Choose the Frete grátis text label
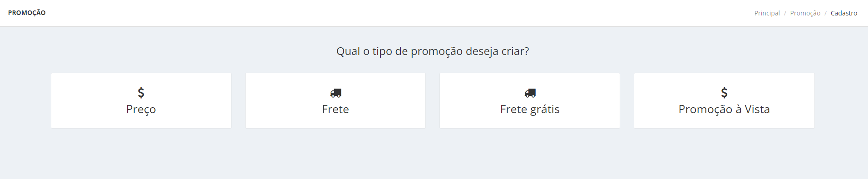The image size is (868, 179). [530, 109]
